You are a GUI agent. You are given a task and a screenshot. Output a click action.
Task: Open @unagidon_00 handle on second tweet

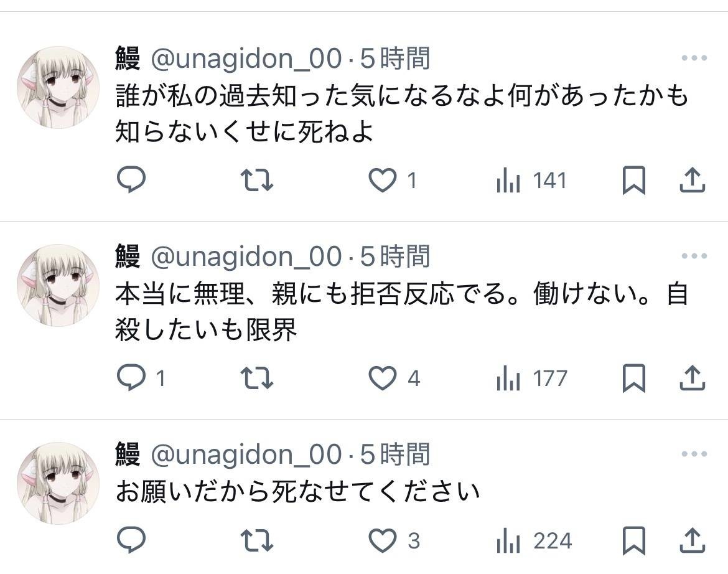click(246, 256)
